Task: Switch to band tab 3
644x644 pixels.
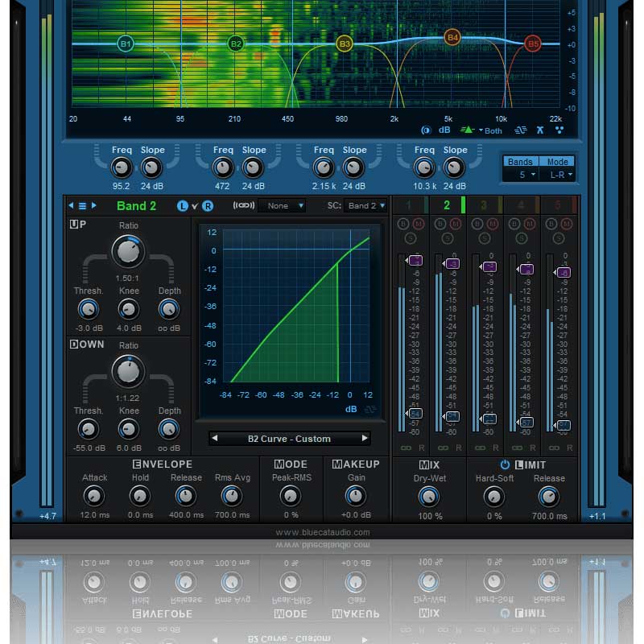Action: pyautogui.click(x=485, y=205)
